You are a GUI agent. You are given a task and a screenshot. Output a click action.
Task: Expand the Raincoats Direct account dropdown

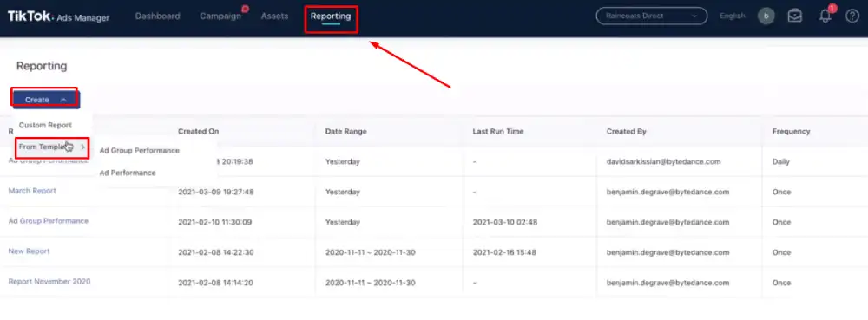652,16
